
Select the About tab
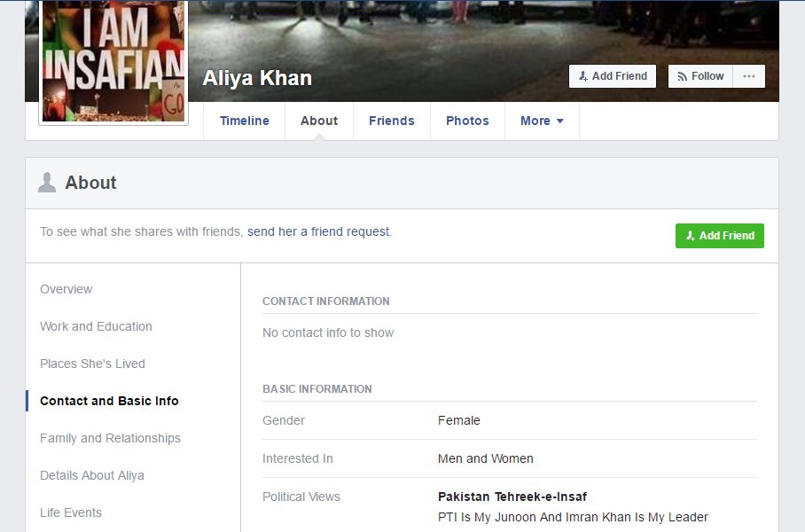pyautogui.click(x=319, y=121)
